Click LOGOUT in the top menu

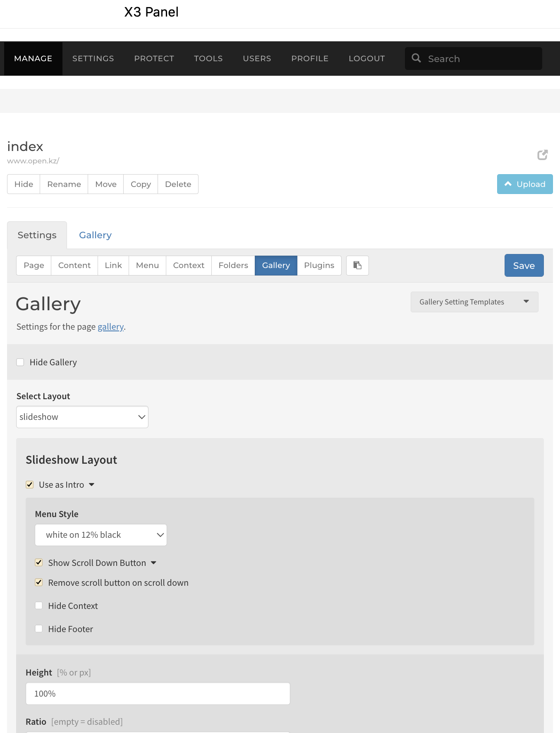(366, 58)
